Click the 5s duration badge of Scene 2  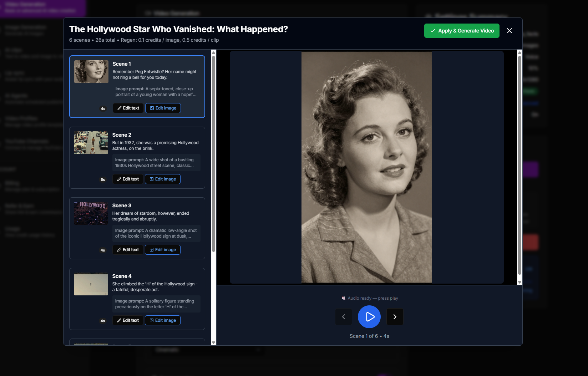(103, 179)
